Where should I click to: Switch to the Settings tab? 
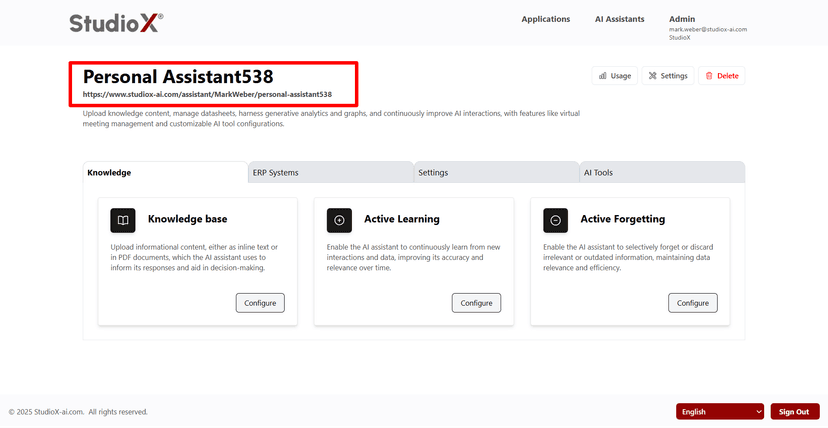[x=496, y=173]
